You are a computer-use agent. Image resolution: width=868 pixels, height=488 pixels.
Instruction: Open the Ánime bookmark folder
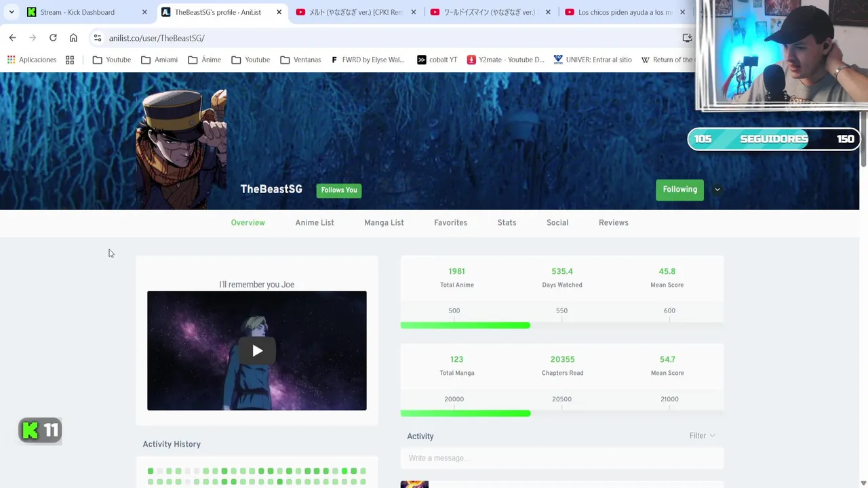pos(205,60)
